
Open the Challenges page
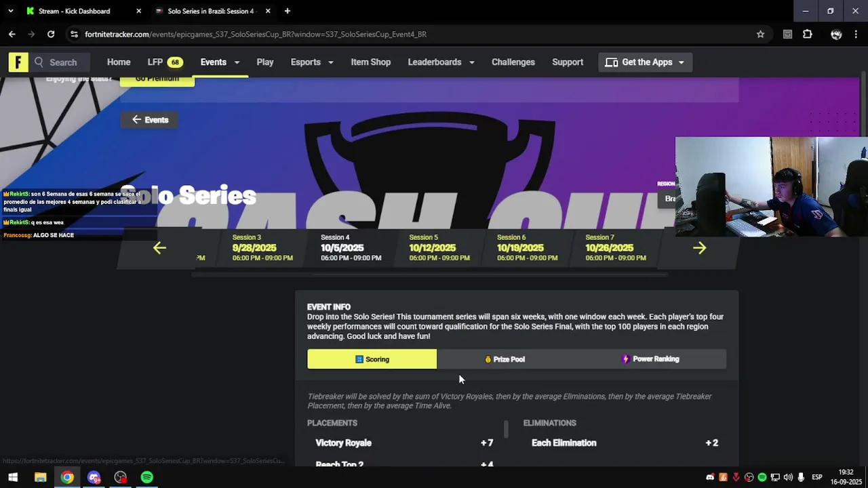coord(513,62)
